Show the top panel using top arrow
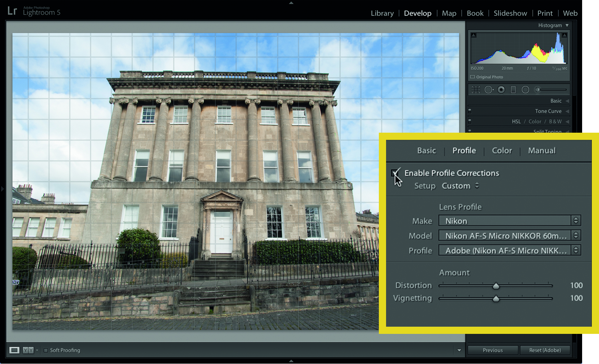 click(291, 3)
